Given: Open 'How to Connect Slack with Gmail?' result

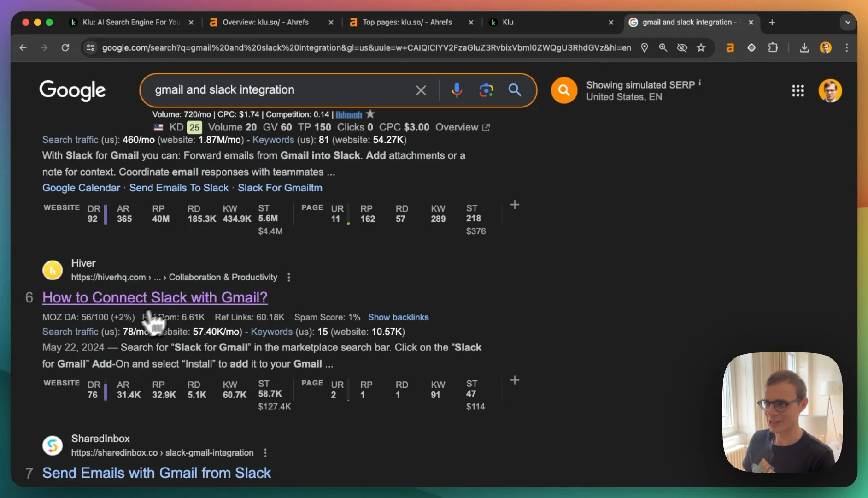Looking at the screenshot, I should click(x=155, y=297).
